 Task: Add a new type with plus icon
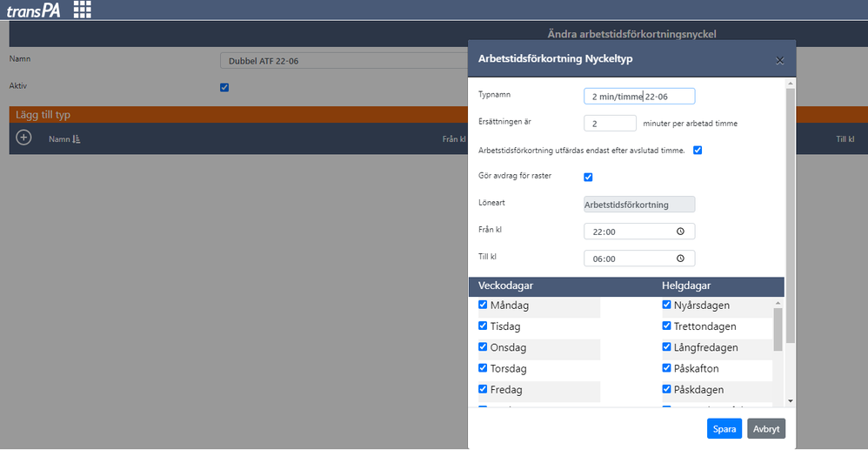click(23, 138)
